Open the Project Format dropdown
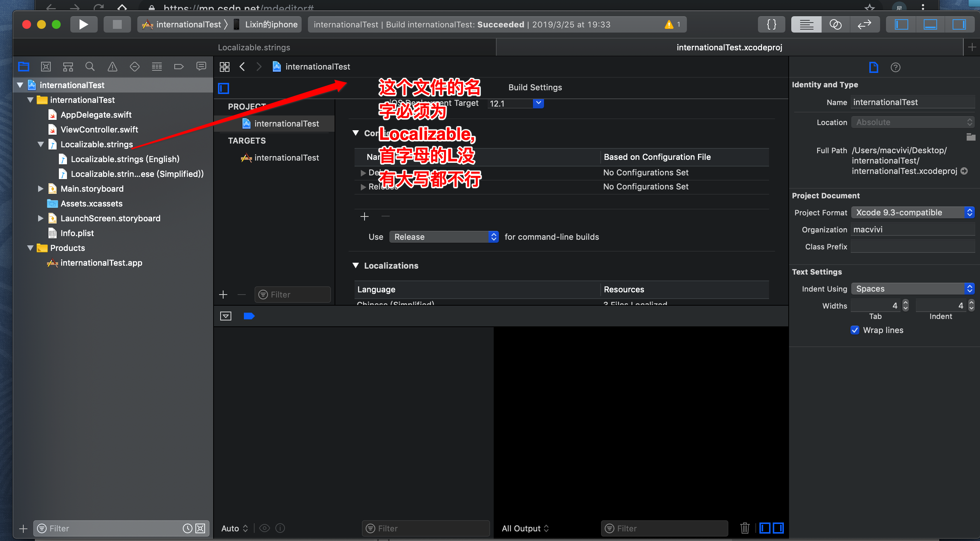The image size is (980, 541). coord(912,213)
